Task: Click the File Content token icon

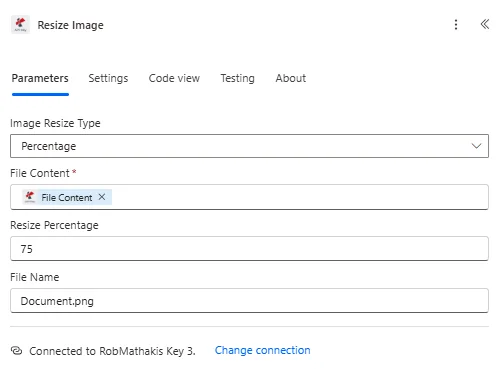Action: click(x=30, y=197)
